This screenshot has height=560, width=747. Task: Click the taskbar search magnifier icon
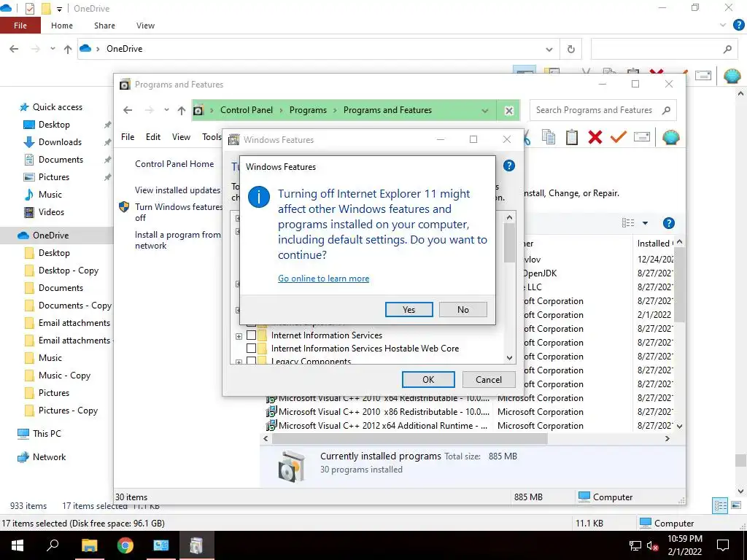(x=53, y=545)
